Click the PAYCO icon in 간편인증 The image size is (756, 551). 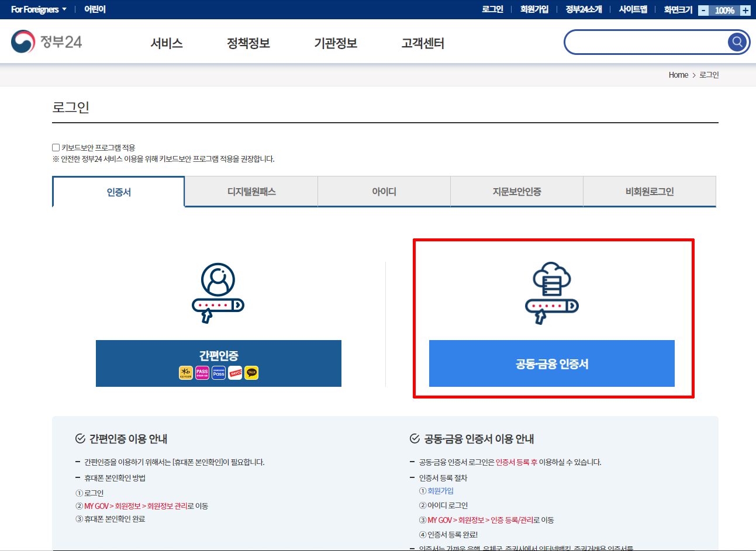tap(235, 373)
